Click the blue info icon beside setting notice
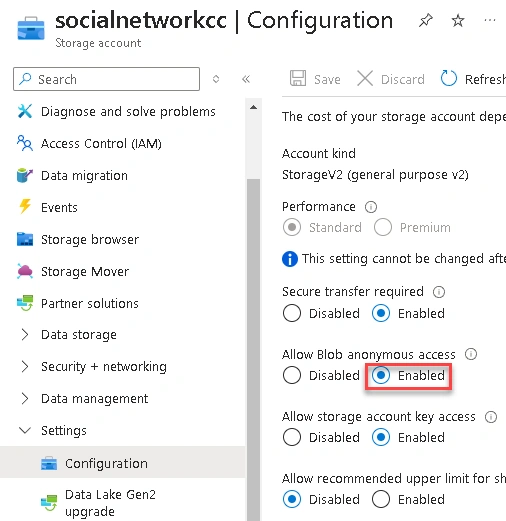Viewport: 506px width, 521px height. click(290, 259)
